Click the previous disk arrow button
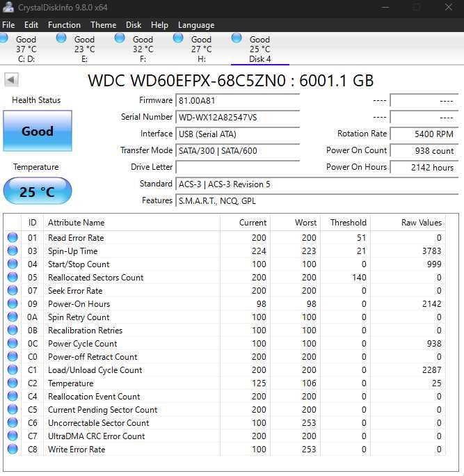Screen dimensions: 464x476 click(12, 80)
